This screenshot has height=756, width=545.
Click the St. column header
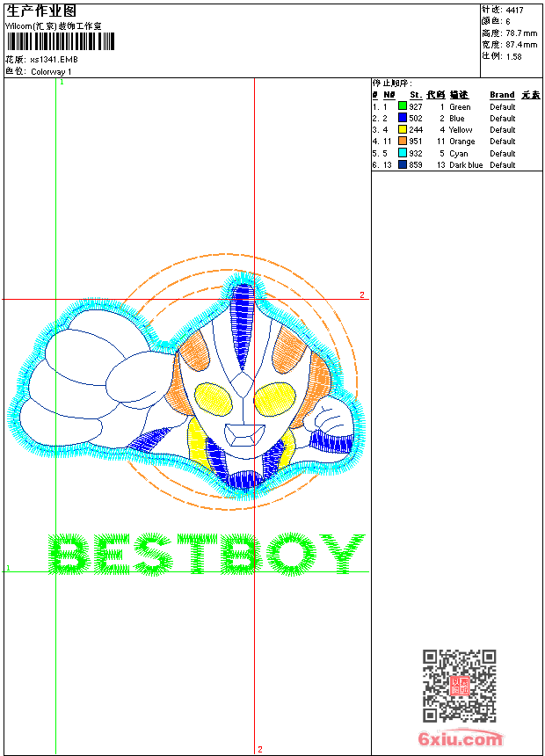[x=416, y=95]
